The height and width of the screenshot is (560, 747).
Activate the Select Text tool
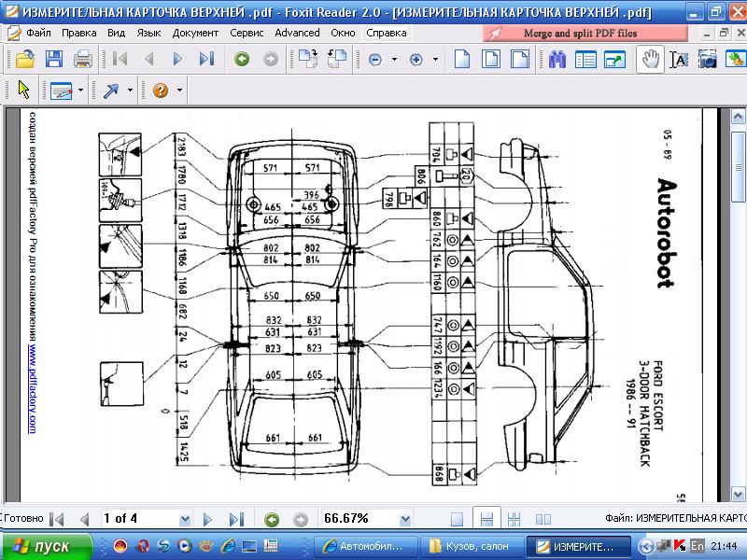[x=680, y=60]
